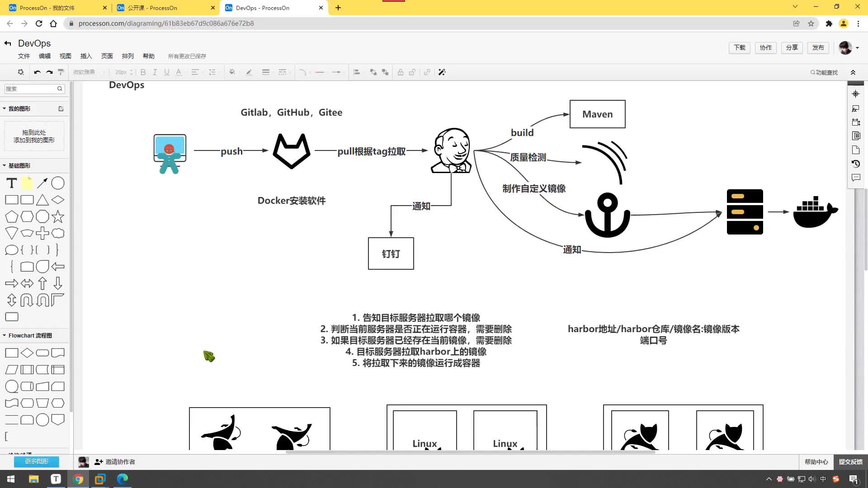Open the fill color bucket

(232, 72)
